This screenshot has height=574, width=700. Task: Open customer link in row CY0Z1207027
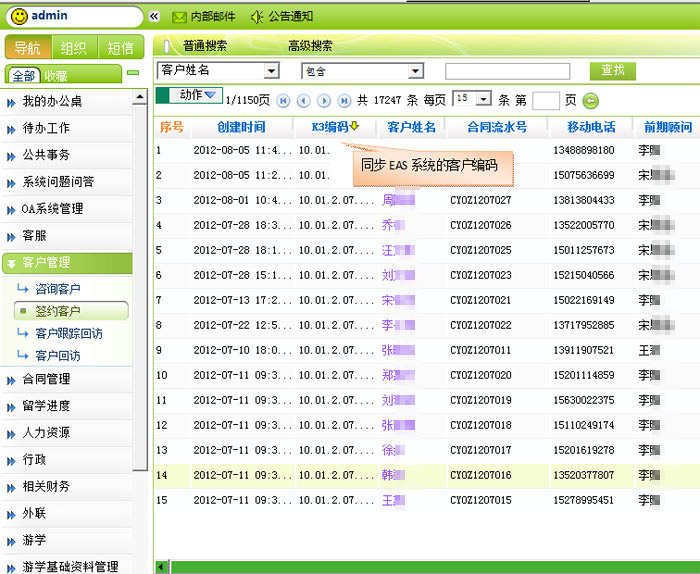398,200
